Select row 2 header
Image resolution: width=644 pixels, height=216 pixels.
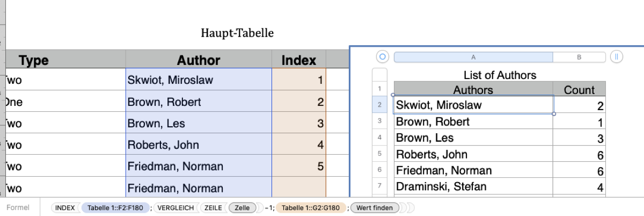click(379, 105)
